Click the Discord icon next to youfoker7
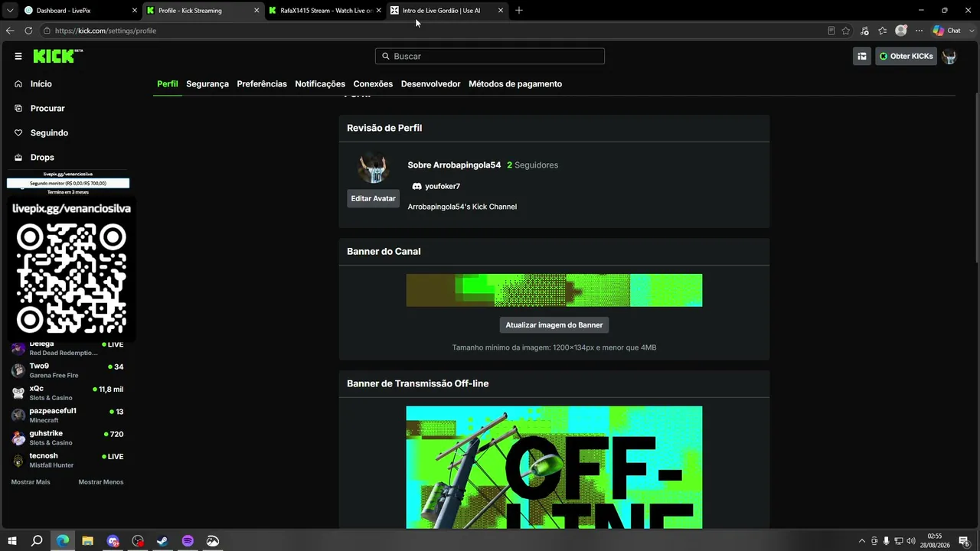Image resolution: width=980 pixels, height=551 pixels. (x=416, y=186)
